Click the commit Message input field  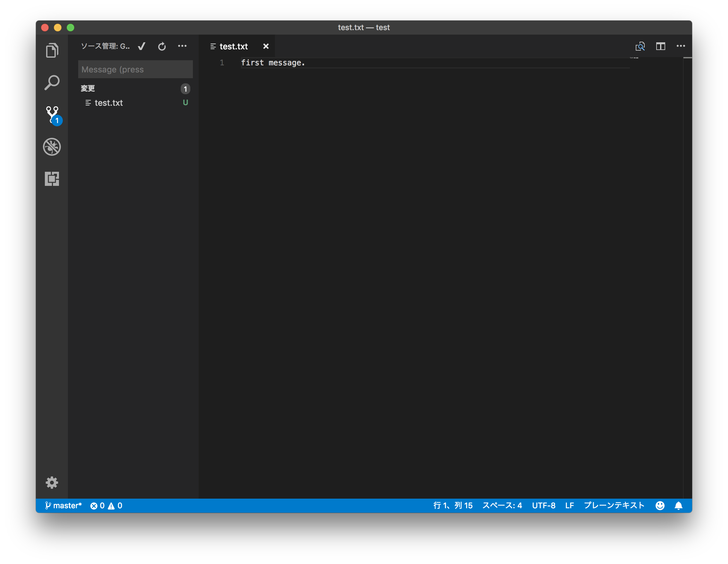pyautogui.click(x=135, y=69)
